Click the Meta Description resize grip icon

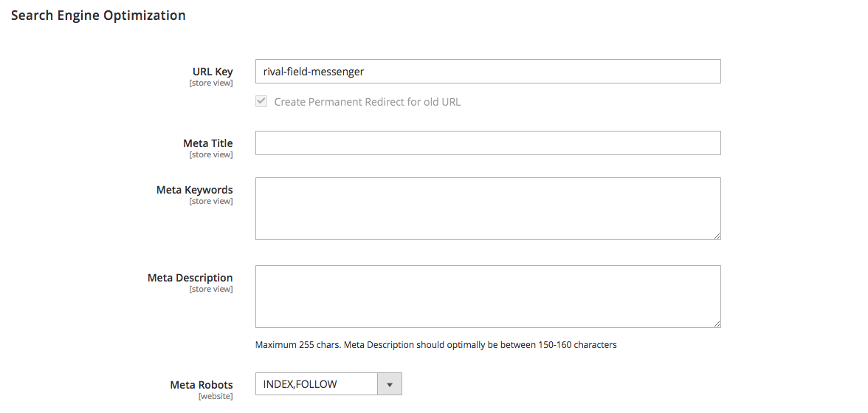[x=717, y=324]
